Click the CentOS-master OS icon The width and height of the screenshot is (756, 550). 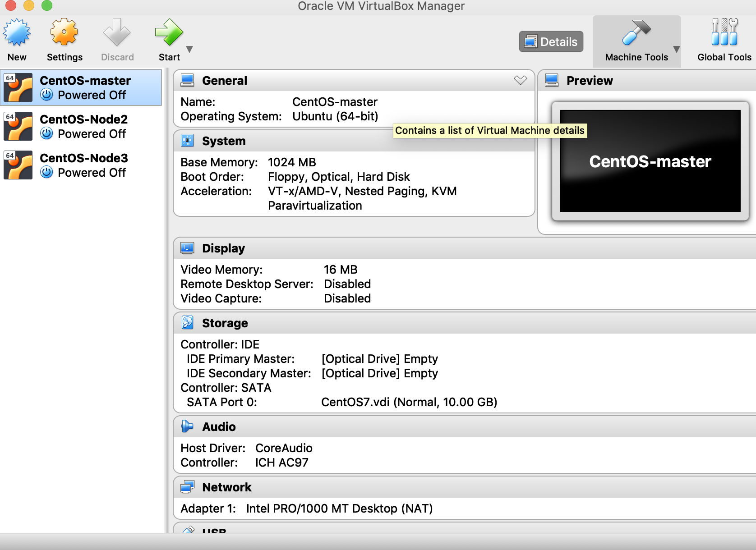pos(18,87)
